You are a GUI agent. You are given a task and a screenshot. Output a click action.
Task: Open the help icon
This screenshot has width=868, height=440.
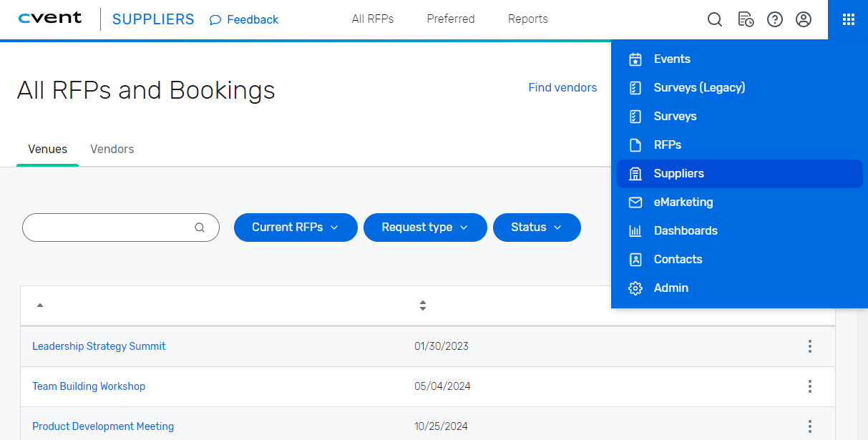(x=774, y=19)
